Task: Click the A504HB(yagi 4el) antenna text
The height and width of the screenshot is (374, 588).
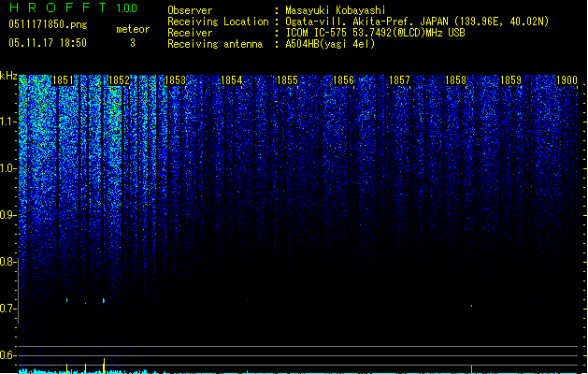Action: [x=330, y=44]
